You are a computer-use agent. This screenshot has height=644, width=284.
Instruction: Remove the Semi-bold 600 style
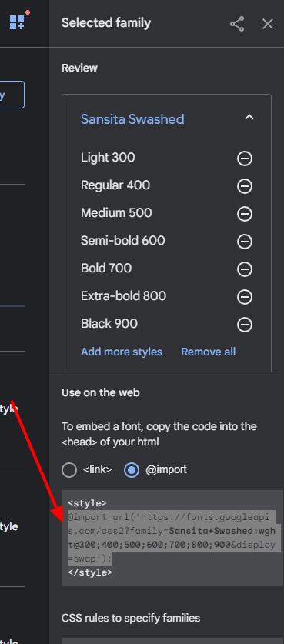click(245, 242)
